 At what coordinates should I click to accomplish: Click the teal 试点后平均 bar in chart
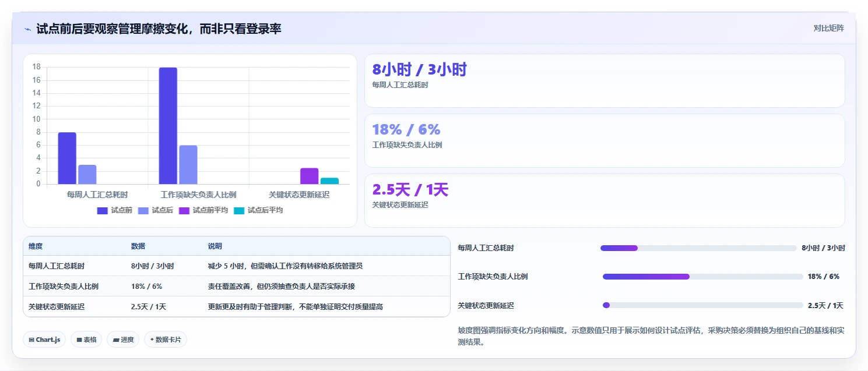329,181
